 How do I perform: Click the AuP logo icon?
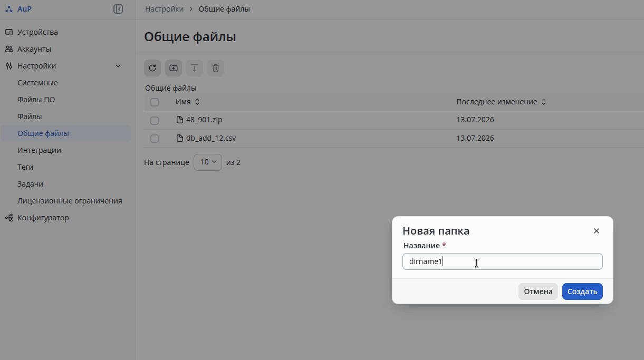tap(8, 9)
